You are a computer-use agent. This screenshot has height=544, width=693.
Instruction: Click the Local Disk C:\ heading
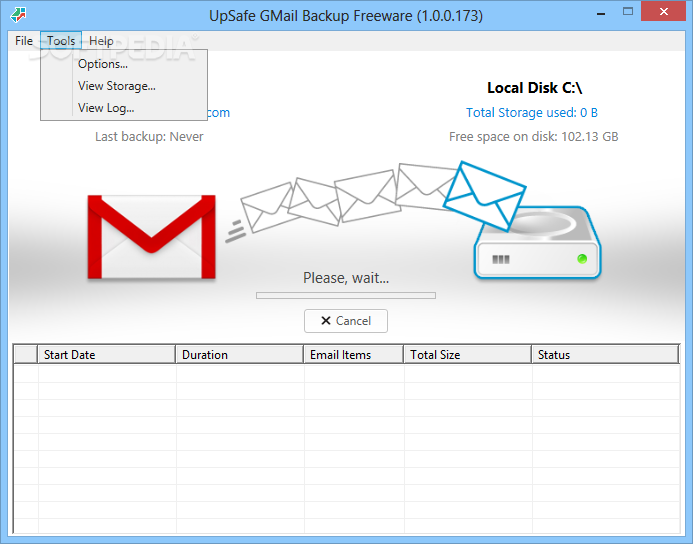534,88
